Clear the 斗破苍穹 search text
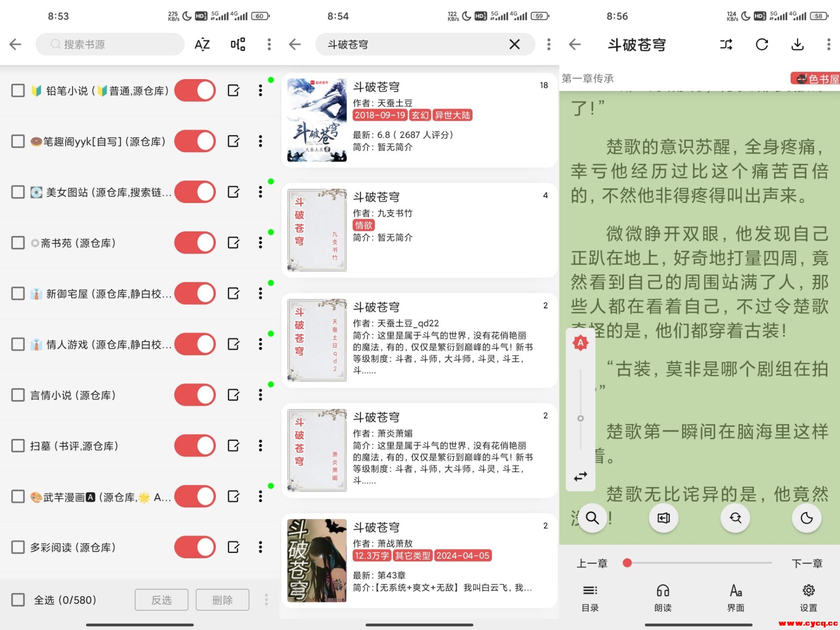The width and height of the screenshot is (840, 630). [x=514, y=44]
